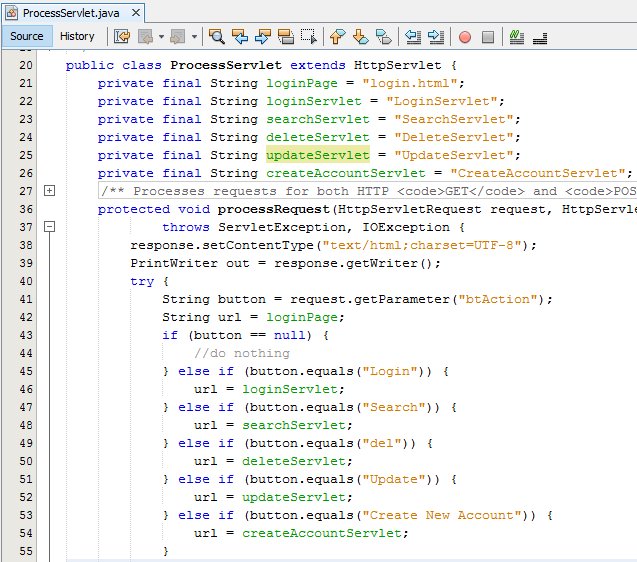Screen dimensions: 637x562
Task: Select the ProcessServlet.java editor tab
Action: 71,13
